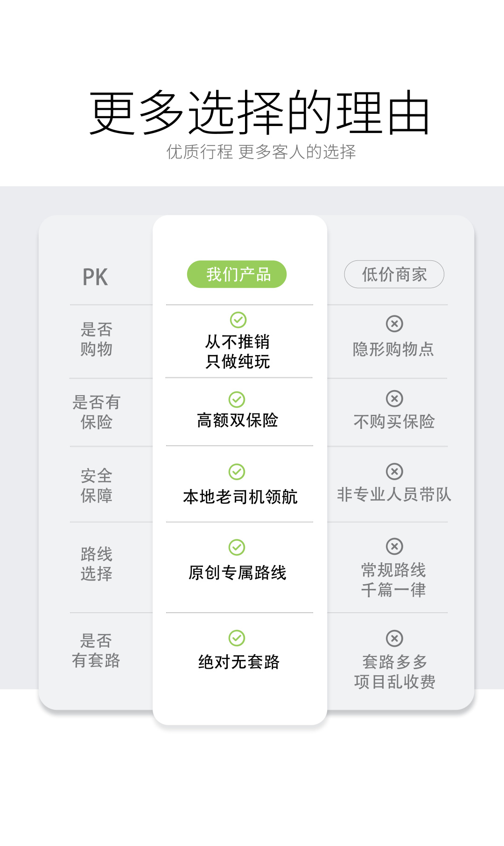Image resolution: width=504 pixels, height=846 pixels.
Task: Click the 安全保障 row label
Action: tap(97, 486)
